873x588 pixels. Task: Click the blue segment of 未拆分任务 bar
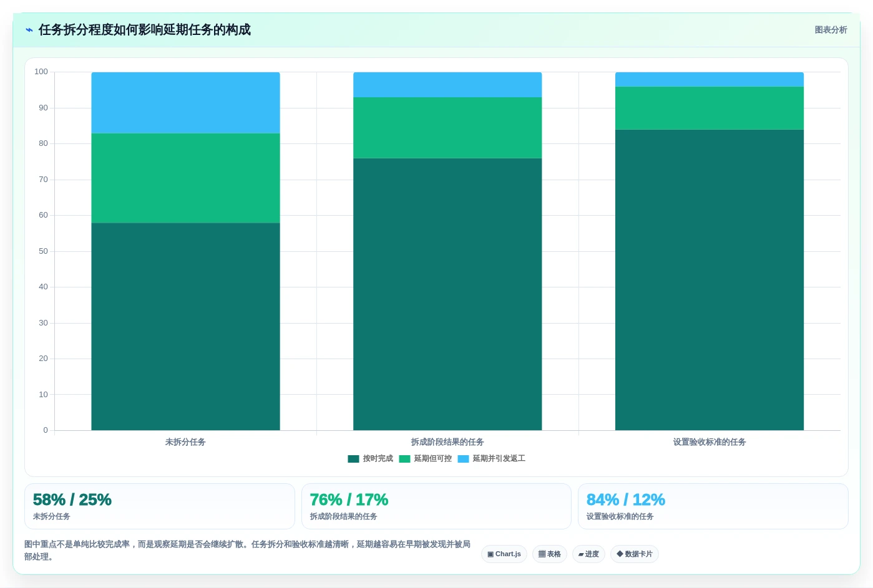click(x=185, y=103)
